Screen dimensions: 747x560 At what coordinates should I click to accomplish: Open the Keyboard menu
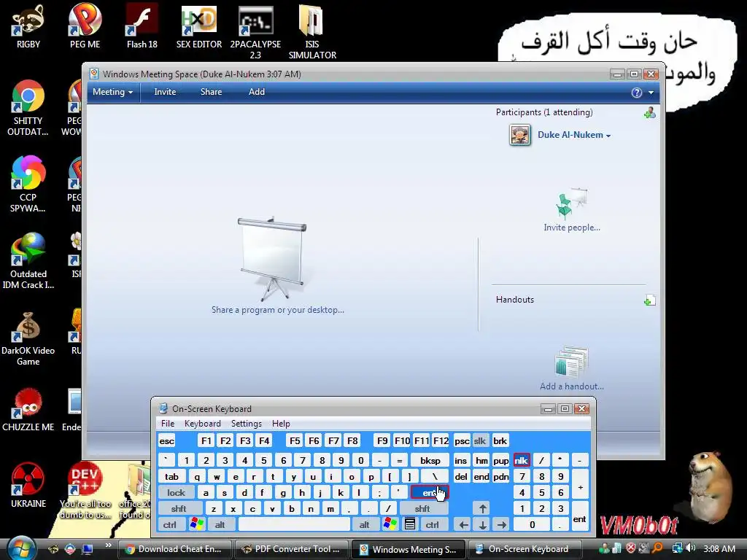pyautogui.click(x=203, y=424)
